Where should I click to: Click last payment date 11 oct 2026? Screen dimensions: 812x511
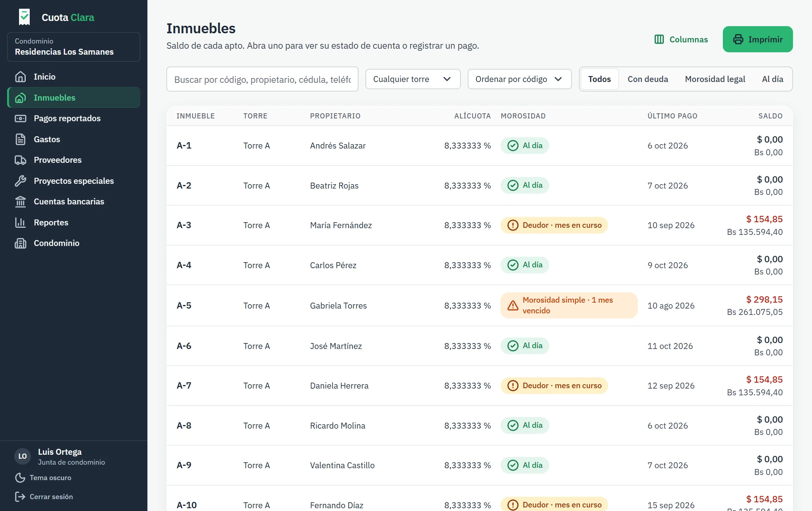[x=670, y=346]
